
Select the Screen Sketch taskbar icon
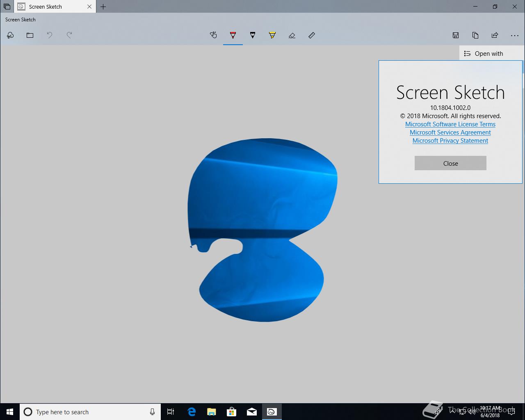(x=272, y=412)
